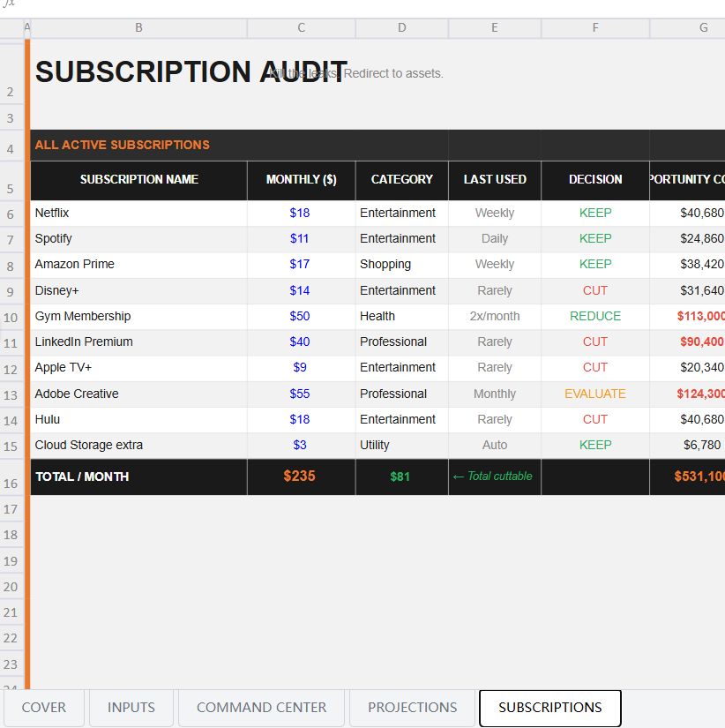Click Amazon Prime's Shopping category cell
The image size is (725, 728).
(402, 264)
